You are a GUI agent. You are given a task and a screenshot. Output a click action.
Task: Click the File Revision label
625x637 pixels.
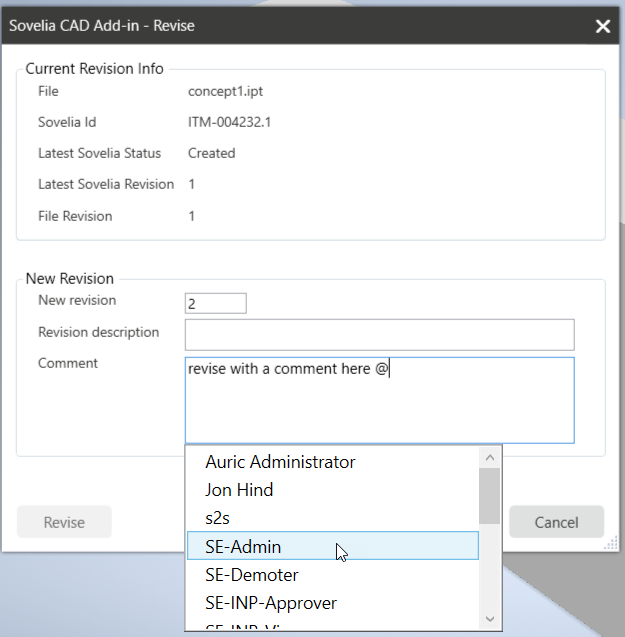coord(75,216)
